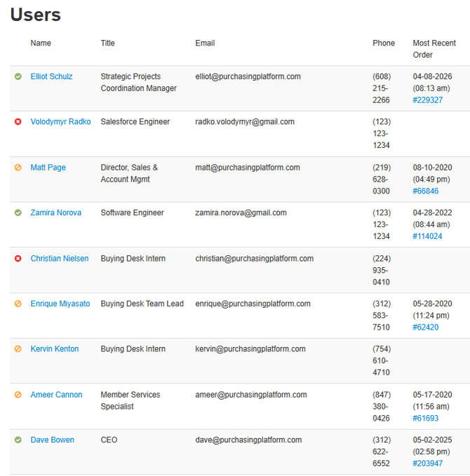470x476 pixels.
Task: Open Elliot Schulz user profile
Action: (x=51, y=76)
